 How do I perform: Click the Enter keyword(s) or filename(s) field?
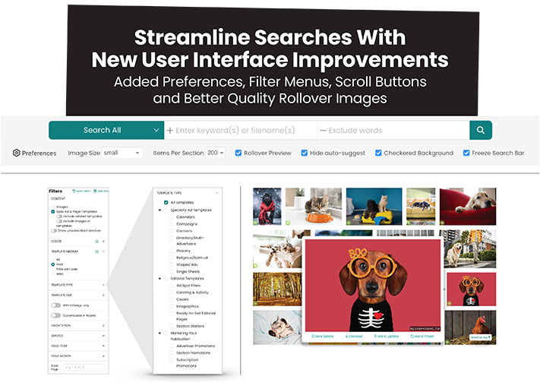[240, 130]
